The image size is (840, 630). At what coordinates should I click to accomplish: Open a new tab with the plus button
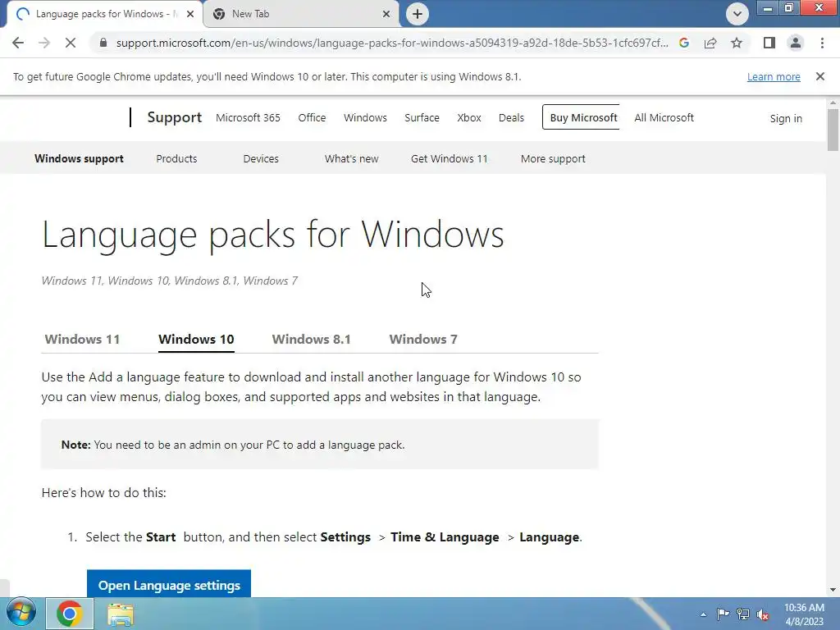[x=418, y=14]
